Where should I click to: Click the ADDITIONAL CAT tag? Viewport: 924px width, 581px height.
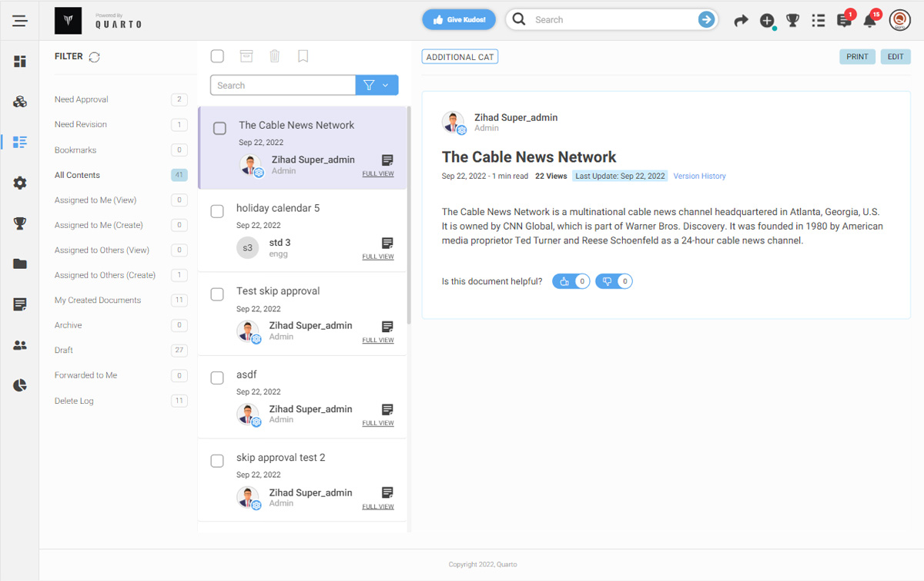(460, 57)
